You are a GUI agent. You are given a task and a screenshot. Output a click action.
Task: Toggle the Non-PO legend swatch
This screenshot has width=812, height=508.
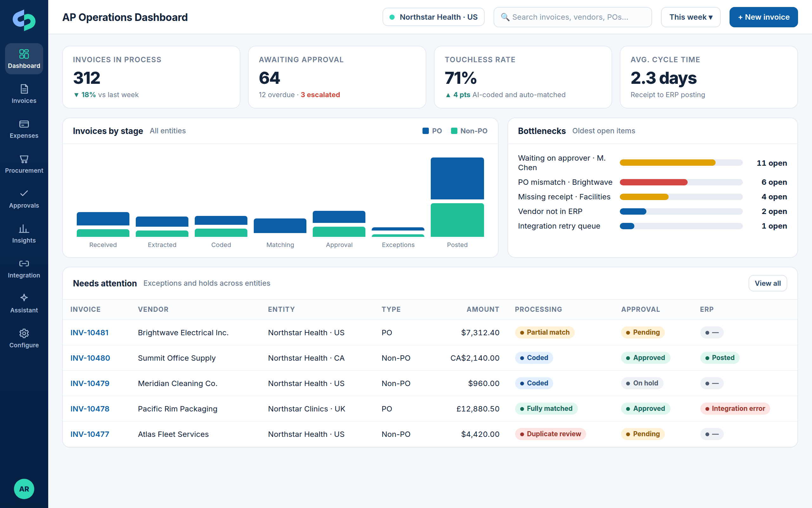[454, 131]
